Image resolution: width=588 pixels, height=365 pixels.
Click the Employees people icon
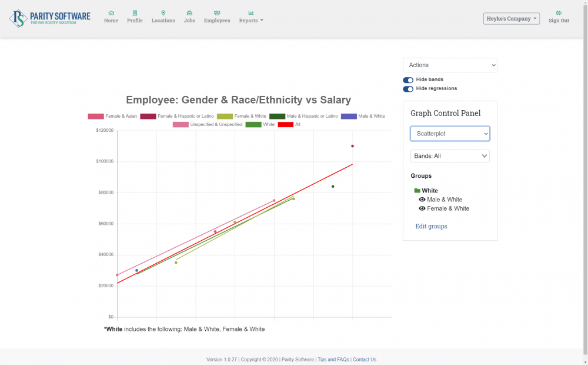pos(217,13)
